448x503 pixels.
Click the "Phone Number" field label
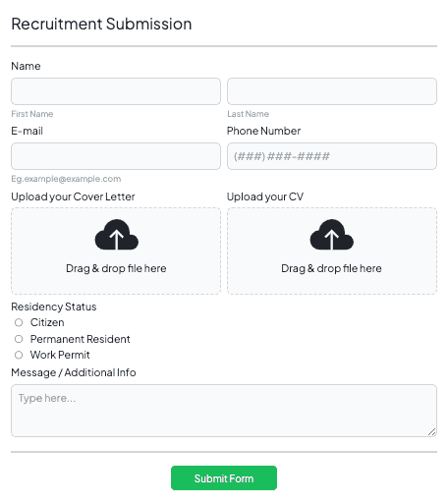pos(263,131)
